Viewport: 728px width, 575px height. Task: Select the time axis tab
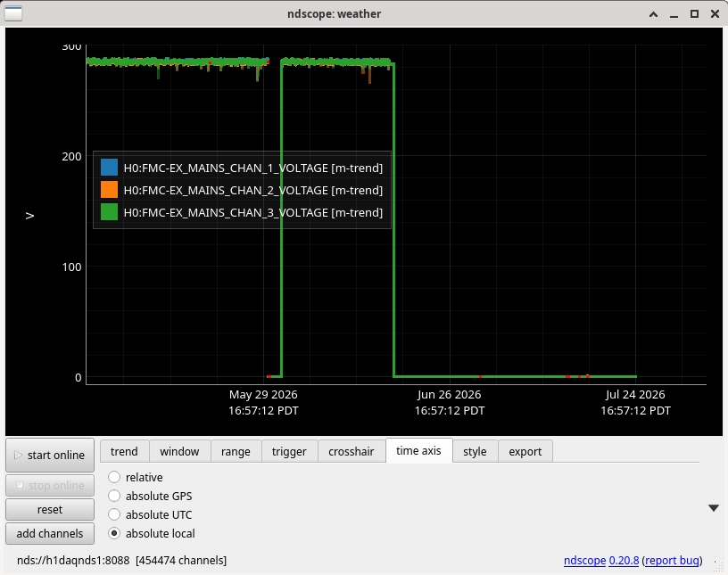tap(418, 450)
